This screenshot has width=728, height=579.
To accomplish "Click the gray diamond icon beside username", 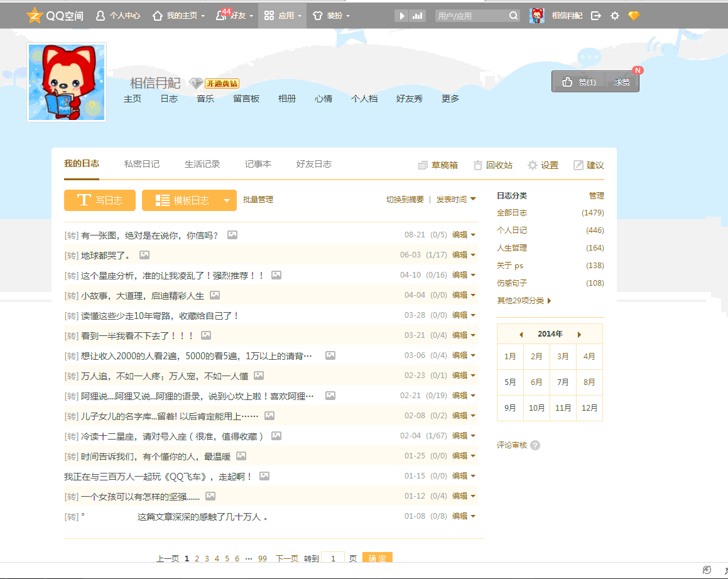I will point(196,83).
